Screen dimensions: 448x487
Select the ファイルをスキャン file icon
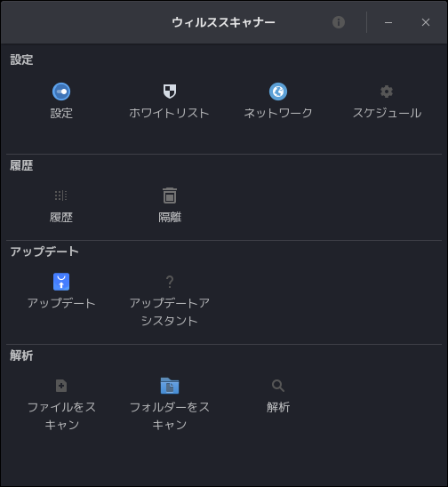(61, 386)
